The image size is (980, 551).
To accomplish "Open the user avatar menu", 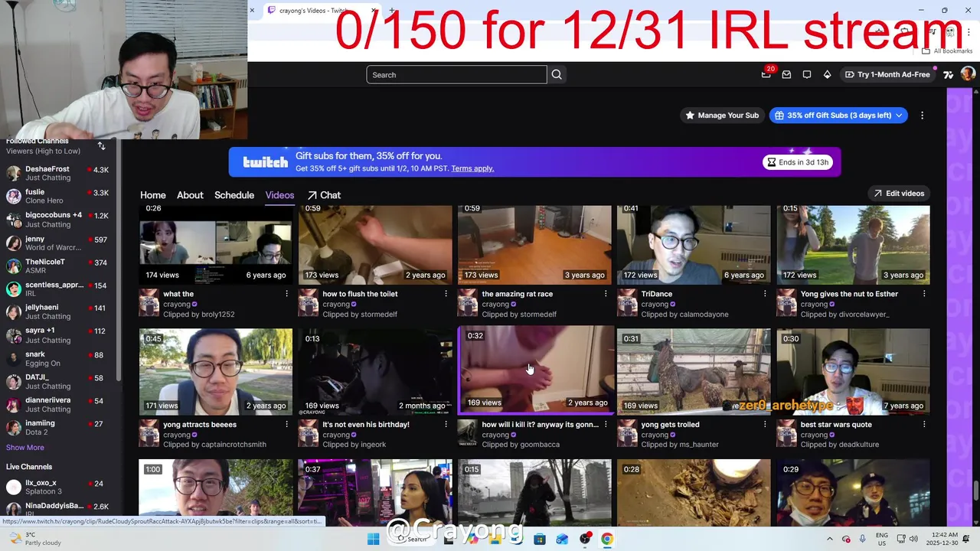I will (968, 74).
